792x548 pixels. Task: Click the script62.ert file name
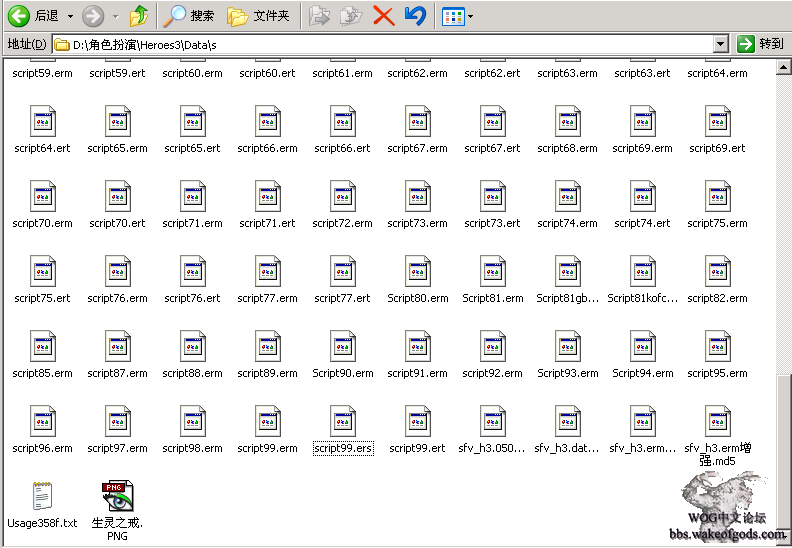[x=492, y=73]
